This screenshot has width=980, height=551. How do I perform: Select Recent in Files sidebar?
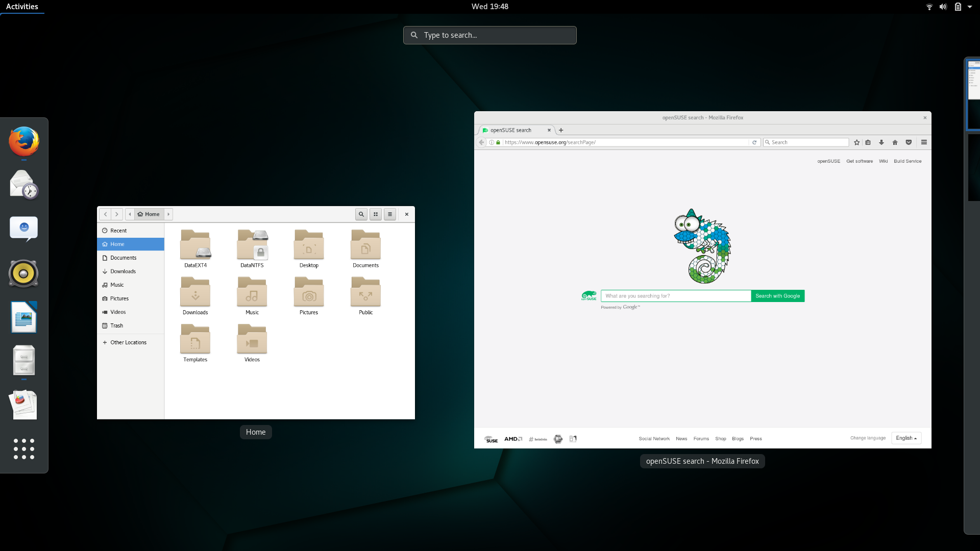coord(131,231)
